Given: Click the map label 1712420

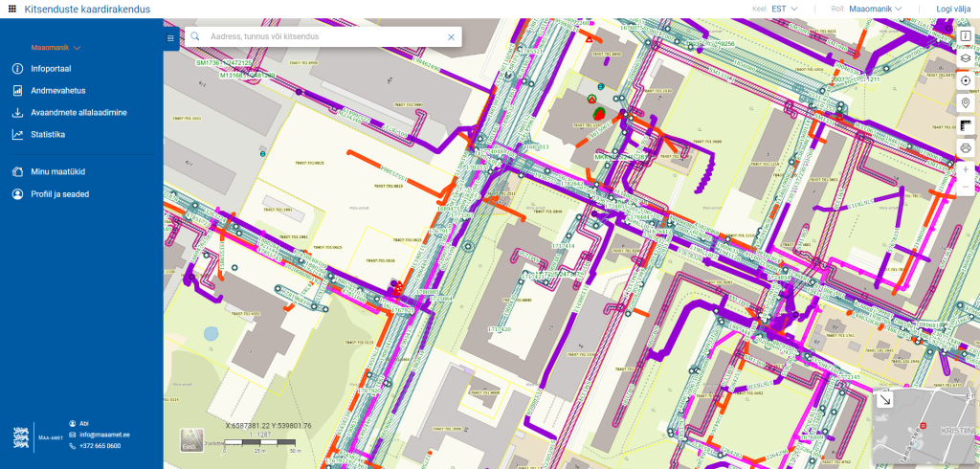Looking at the screenshot, I should (498, 329).
